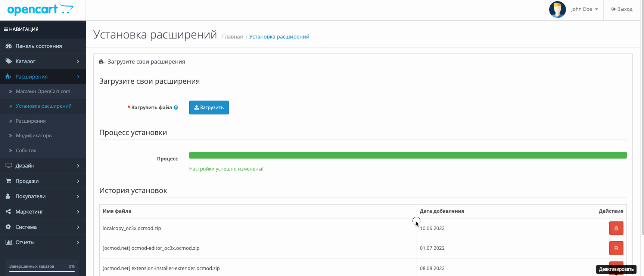Open Панель состояния dashboard
Screen dimensions: 644x276
coord(38,46)
